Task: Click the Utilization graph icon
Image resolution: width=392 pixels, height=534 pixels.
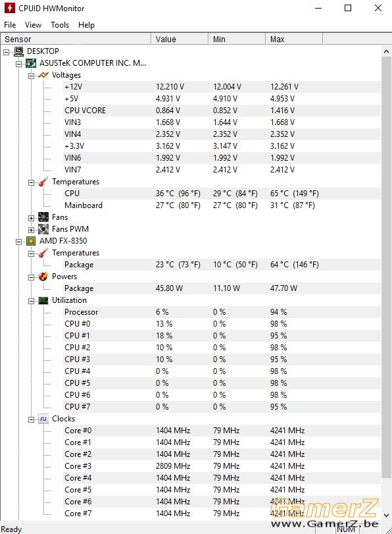Action: [43, 300]
